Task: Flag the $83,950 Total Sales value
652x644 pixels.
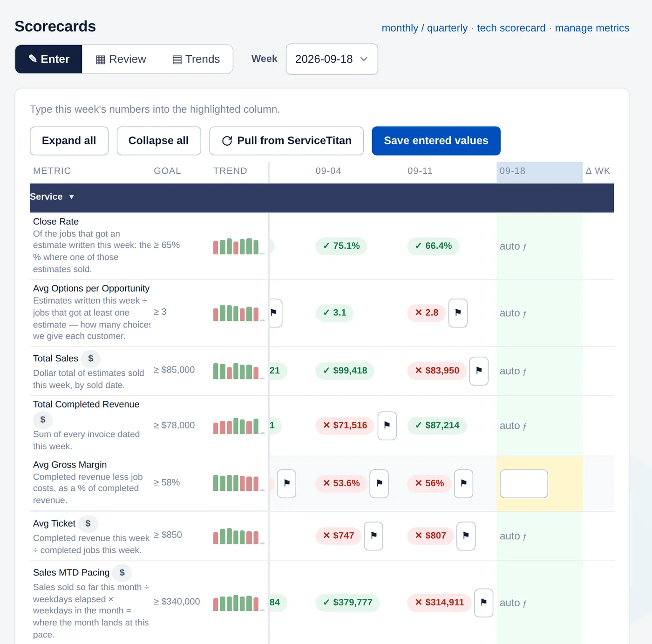Action: tap(479, 371)
